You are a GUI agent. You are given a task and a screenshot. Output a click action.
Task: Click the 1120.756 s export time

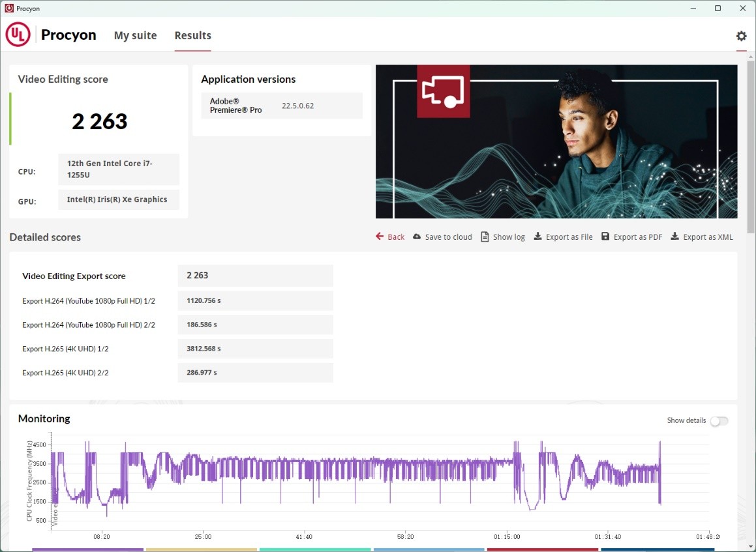click(x=256, y=300)
